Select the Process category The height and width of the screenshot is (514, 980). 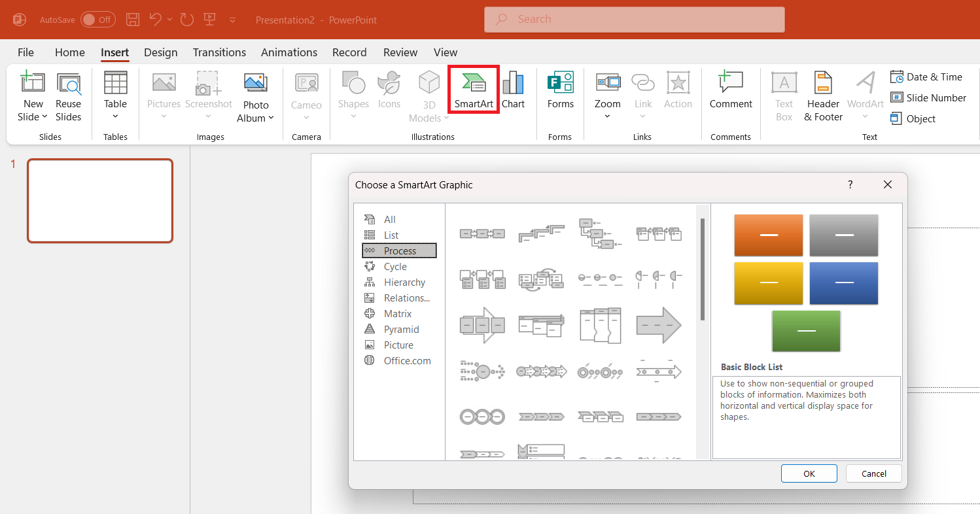tap(400, 251)
